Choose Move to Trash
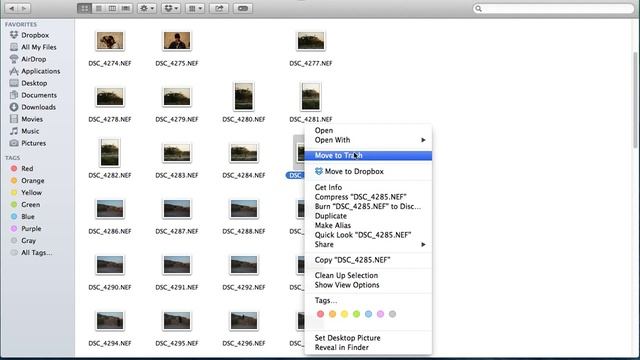Viewport: 640px width, 360px height. tap(368, 156)
